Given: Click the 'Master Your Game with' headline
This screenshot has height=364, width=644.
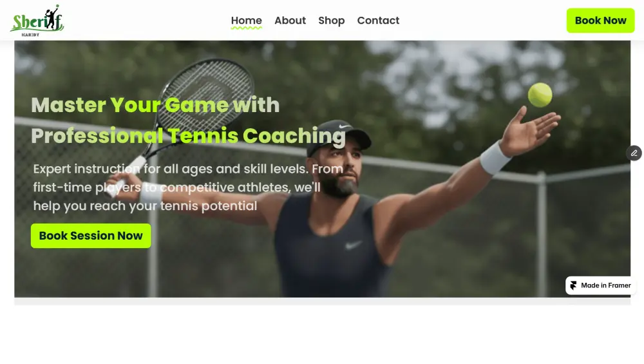Looking at the screenshot, I should point(155,105).
